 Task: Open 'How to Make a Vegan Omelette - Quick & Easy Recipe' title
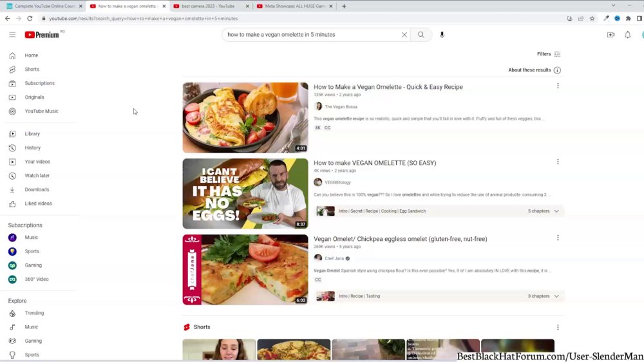tap(388, 87)
